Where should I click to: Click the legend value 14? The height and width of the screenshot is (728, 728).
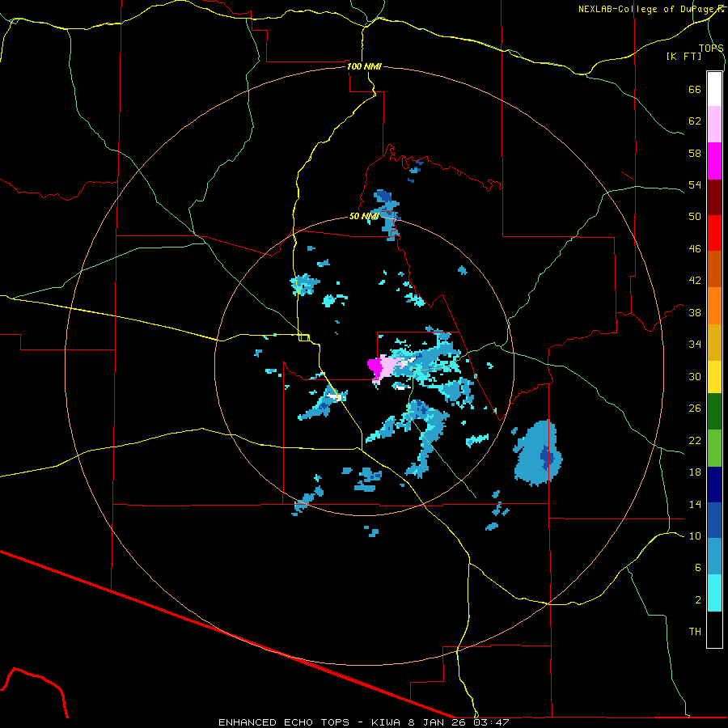pyautogui.click(x=695, y=504)
